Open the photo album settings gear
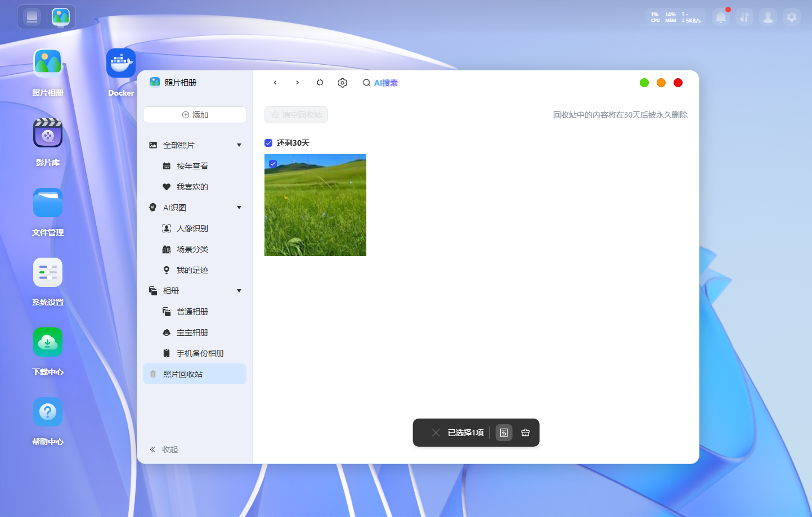Screen dimensions: 812x517 [x=343, y=83]
